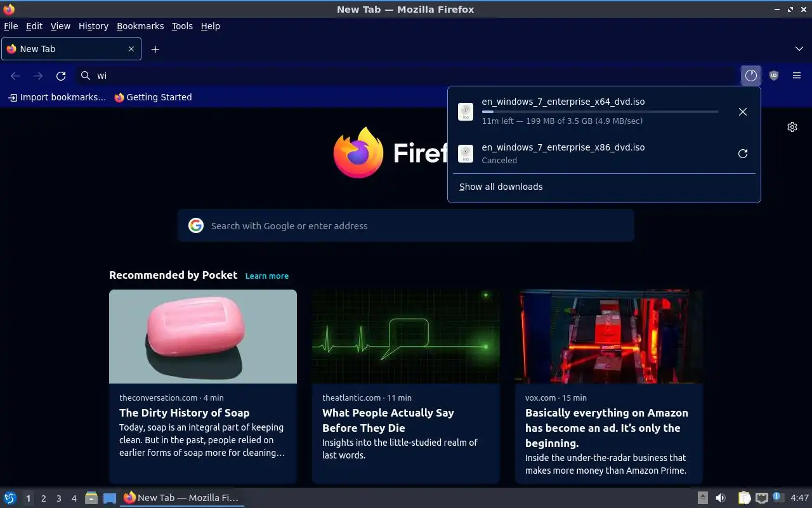
Task: Open the file manager taskbar icon
Action: (91, 498)
